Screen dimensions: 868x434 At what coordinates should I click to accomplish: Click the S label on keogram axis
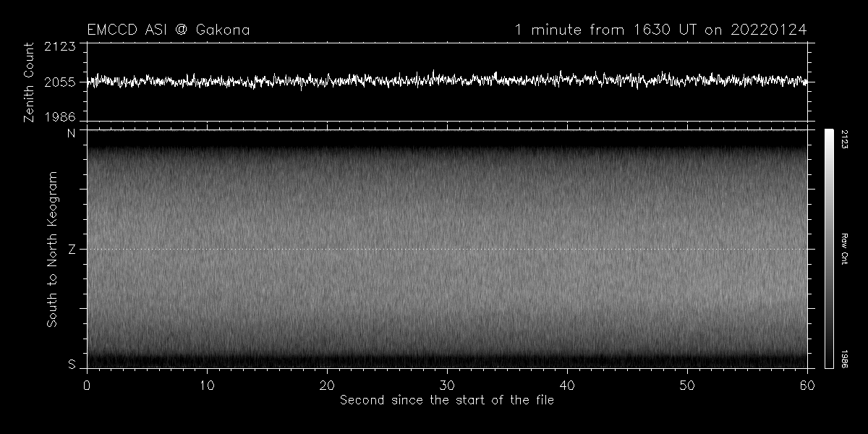click(72, 365)
